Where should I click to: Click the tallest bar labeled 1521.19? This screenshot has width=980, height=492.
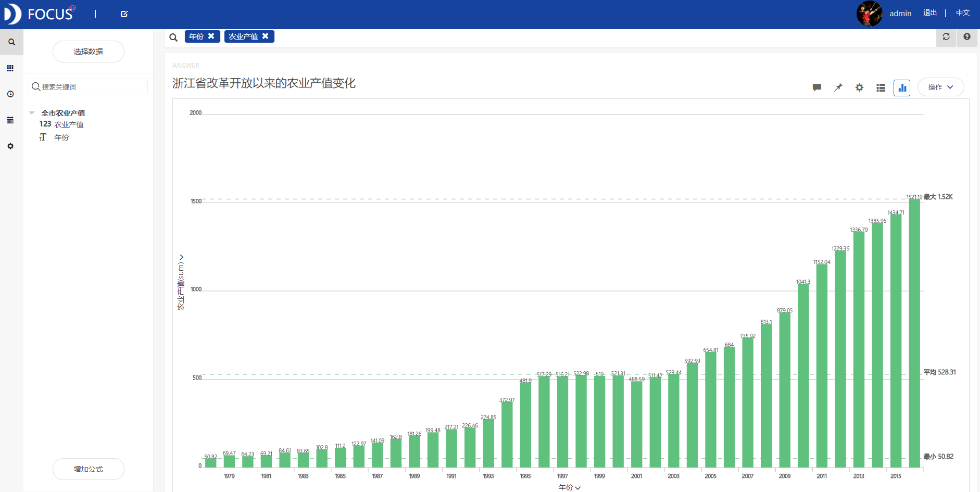(914, 333)
